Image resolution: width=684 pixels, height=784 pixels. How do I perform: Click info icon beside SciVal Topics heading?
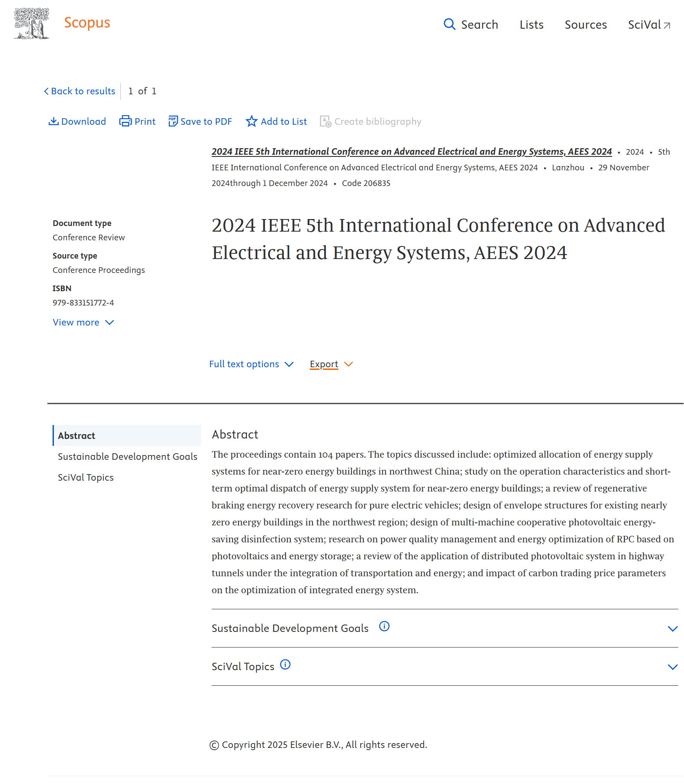point(285,664)
